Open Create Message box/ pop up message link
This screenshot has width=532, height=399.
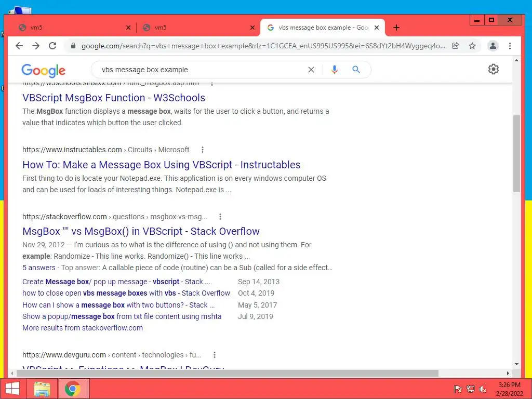[x=116, y=282]
